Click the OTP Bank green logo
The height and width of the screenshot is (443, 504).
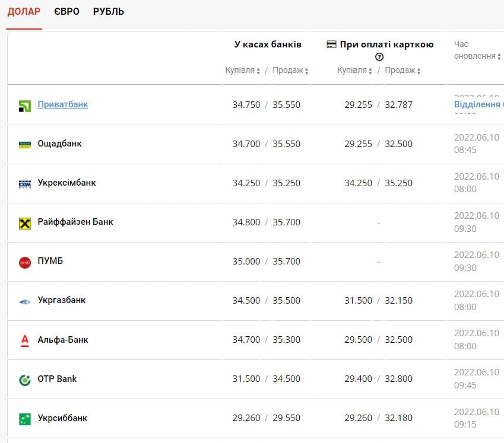[x=24, y=380]
